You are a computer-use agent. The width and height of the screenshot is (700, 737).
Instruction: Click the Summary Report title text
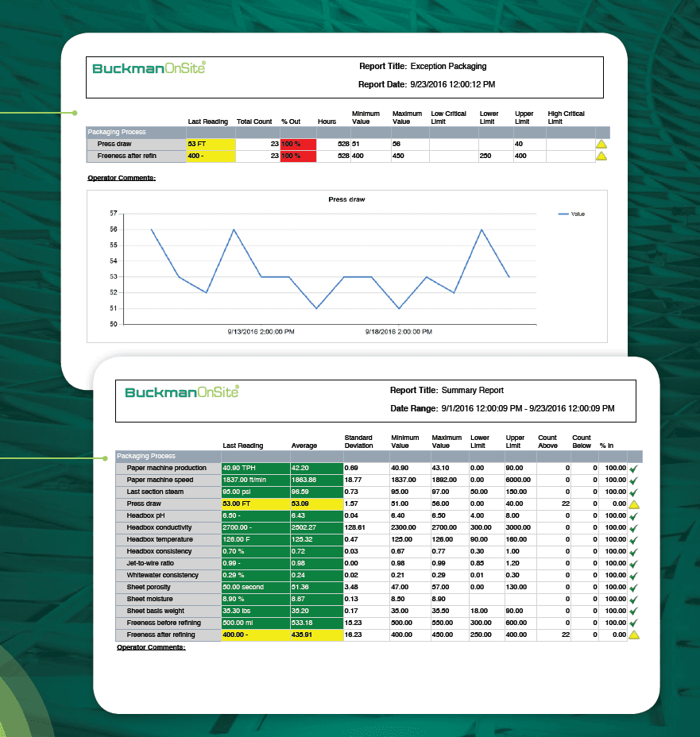[473, 390]
